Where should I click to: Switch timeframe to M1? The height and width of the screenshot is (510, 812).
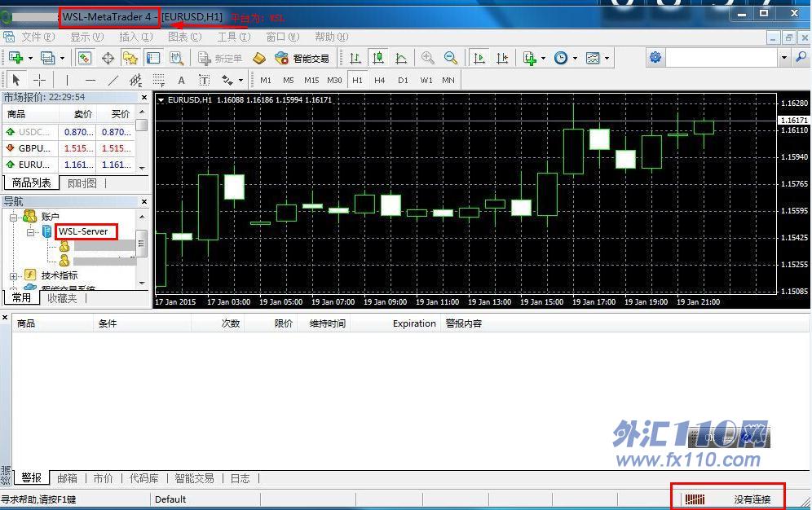pyautogui.click(x=266, y=80)
